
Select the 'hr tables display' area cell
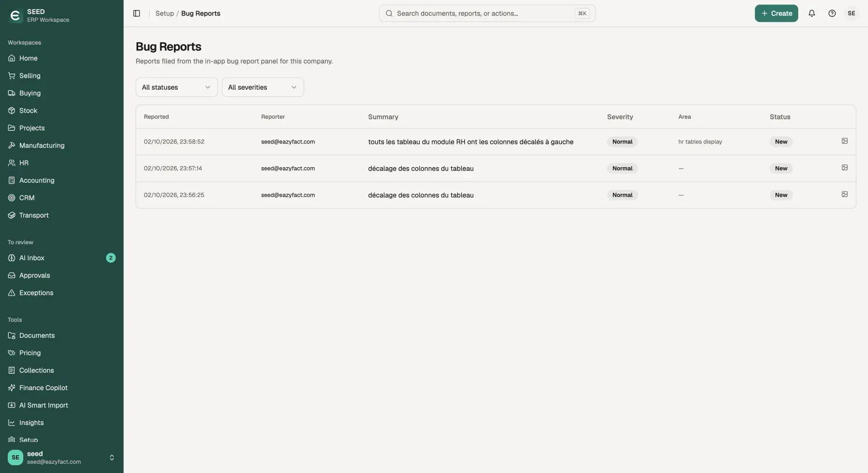coord(700,142)
